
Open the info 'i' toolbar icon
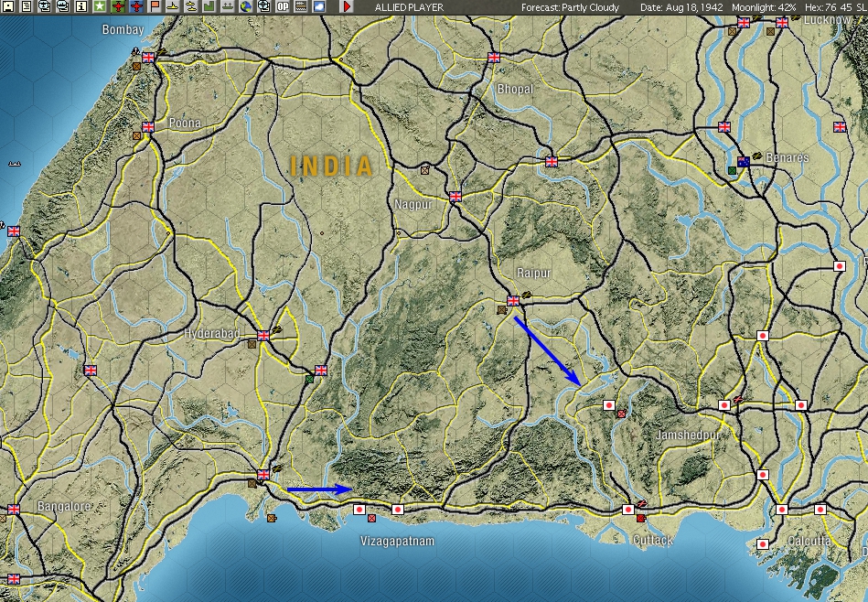(x=80, y=6)
